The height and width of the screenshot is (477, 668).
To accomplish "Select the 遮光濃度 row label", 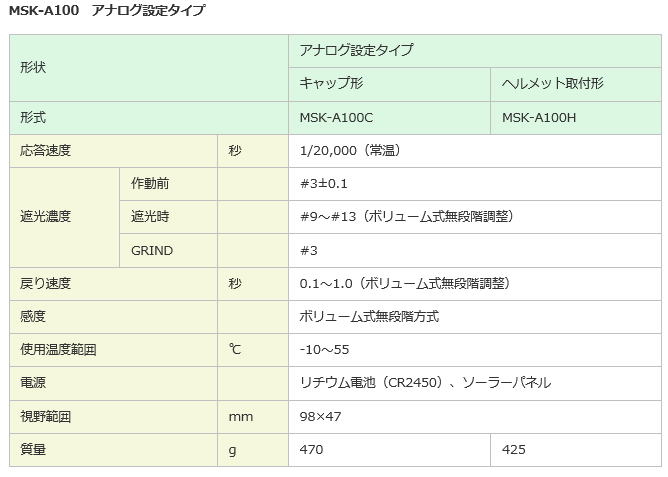I will point(64,217).
